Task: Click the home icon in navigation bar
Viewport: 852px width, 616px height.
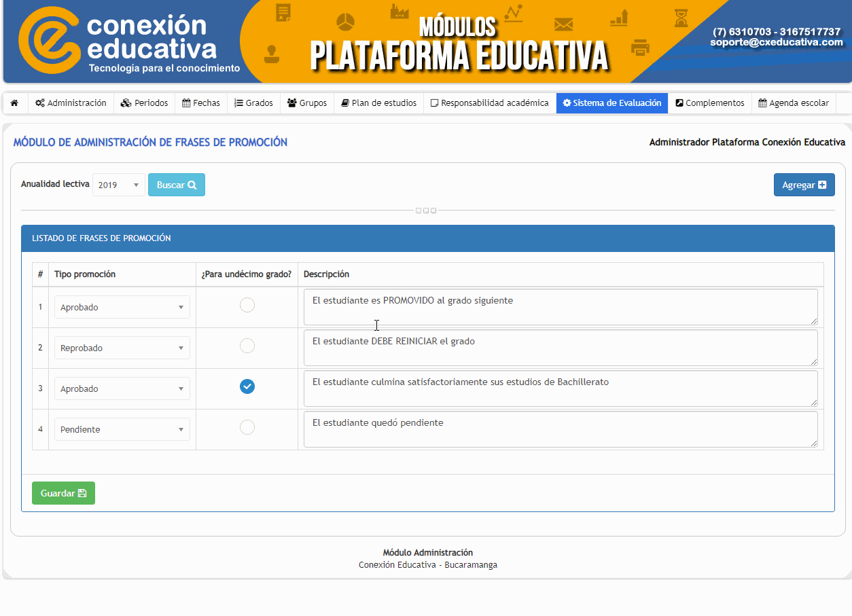Action: point(14,103)
